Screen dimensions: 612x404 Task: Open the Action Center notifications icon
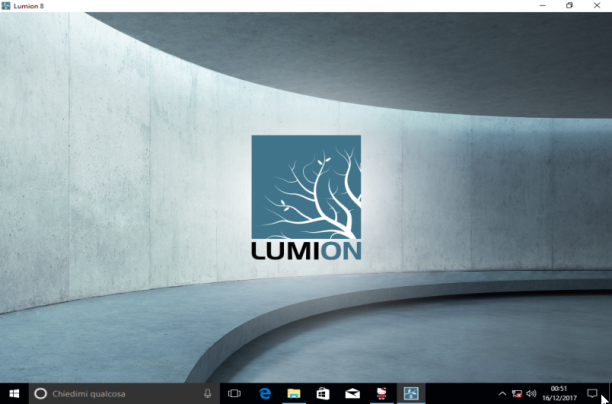592,393
